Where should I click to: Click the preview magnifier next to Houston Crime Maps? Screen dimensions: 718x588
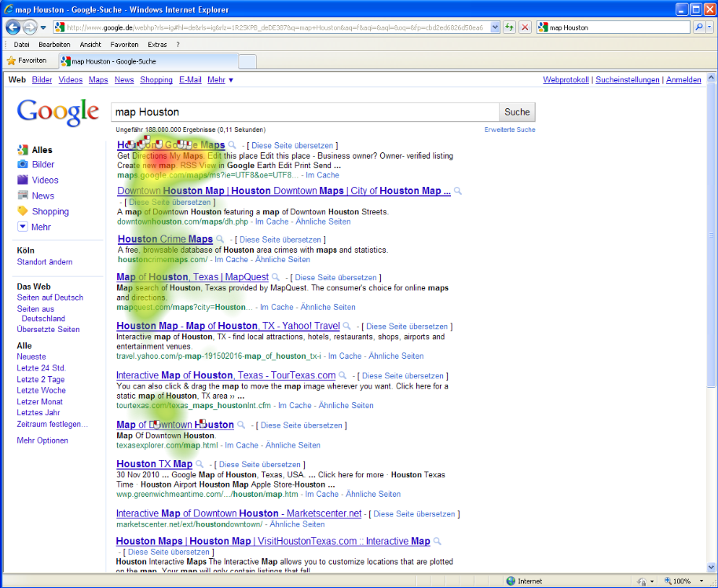click(220, 239)
